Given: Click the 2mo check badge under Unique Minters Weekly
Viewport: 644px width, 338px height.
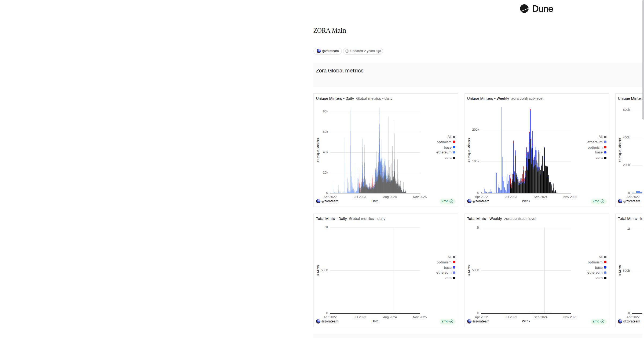Looking at the screenshot, I should 598,201.
